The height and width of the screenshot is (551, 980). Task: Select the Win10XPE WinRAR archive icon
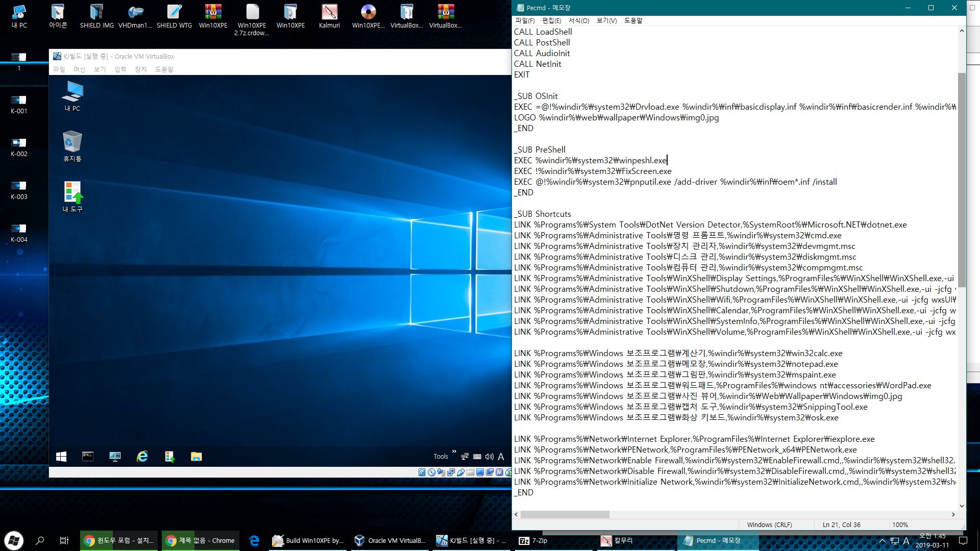point(213,16)
